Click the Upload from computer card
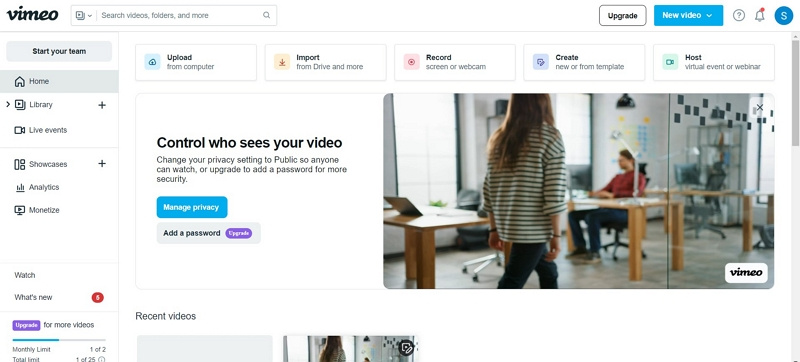This screenshot has height=362, width=800. [x=196, y=62]
